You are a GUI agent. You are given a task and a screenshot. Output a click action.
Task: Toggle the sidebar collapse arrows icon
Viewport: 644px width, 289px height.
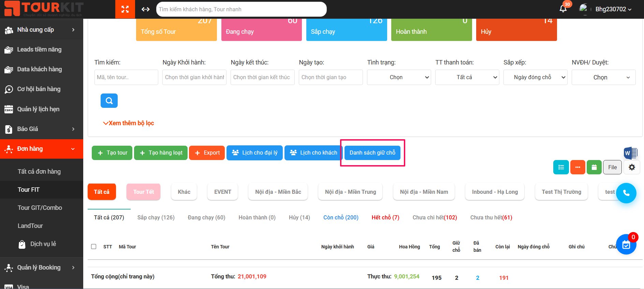click(146, 9)
